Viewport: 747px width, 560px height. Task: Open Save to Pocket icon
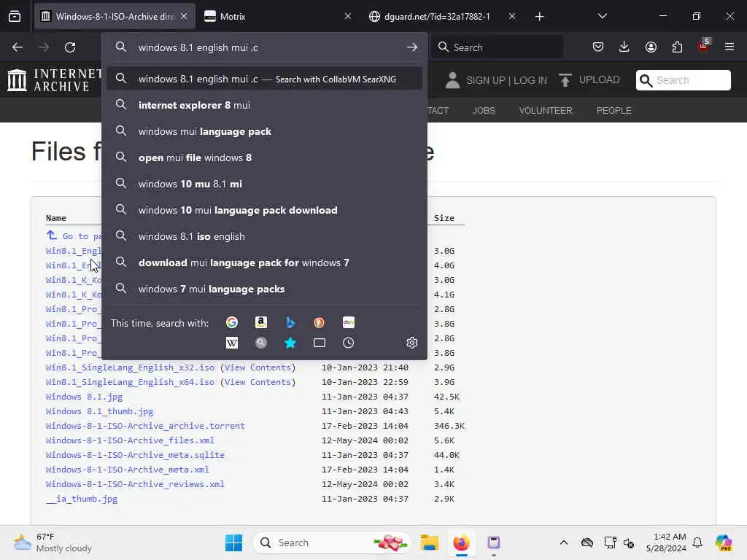598,47
